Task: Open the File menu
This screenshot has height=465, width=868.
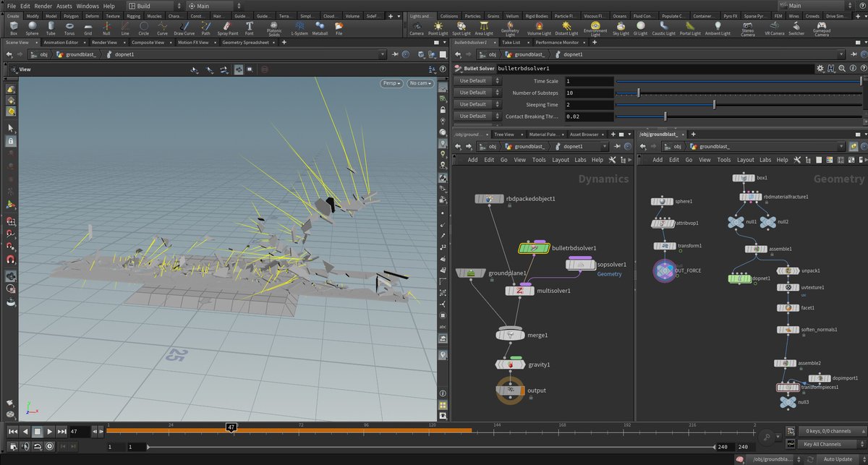Action: pos(12,6)
